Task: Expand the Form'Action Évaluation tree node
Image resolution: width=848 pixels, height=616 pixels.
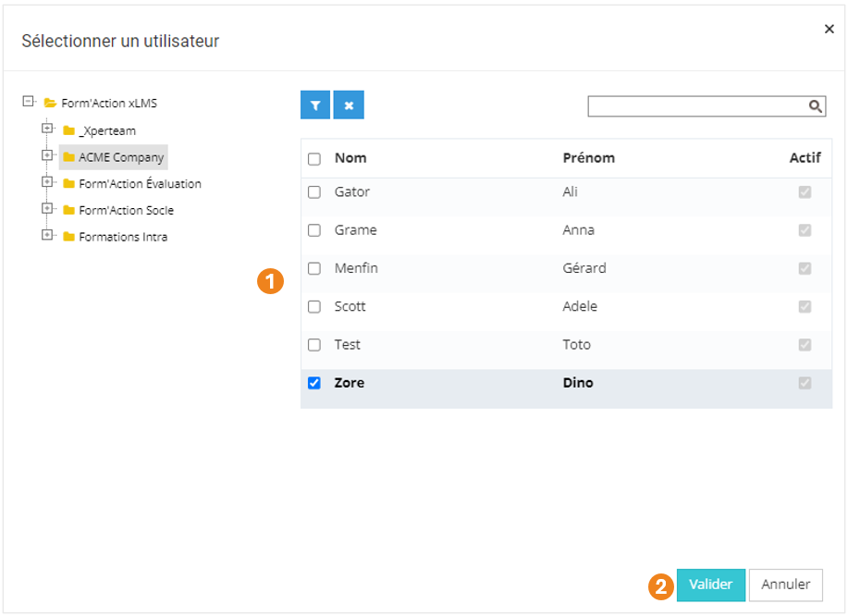Action: [47, 182]
